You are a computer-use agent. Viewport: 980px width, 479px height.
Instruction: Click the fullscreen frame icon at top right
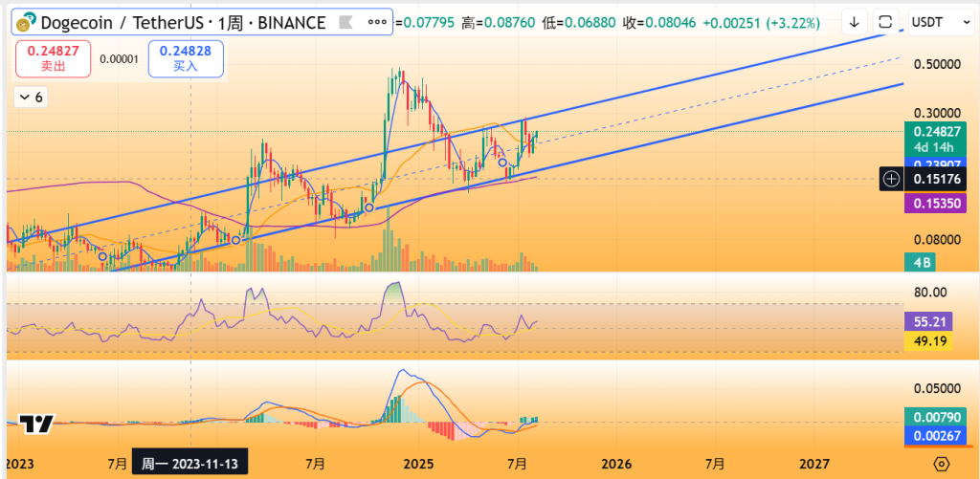pos(884,23)
